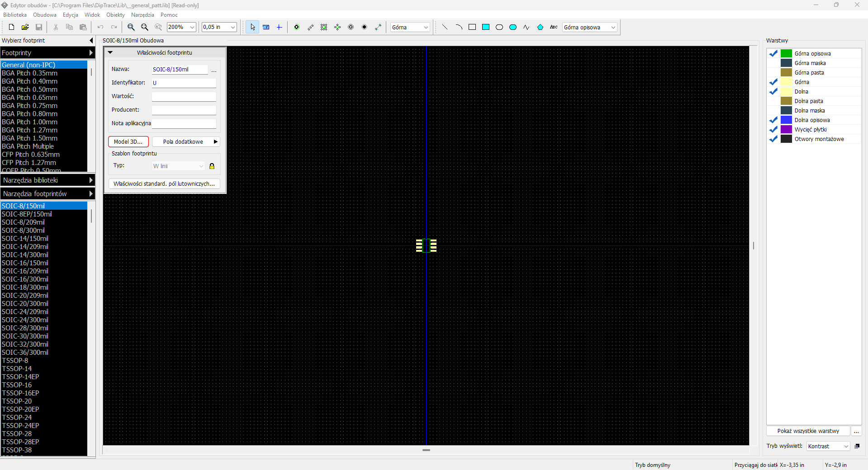This screenshot has width=868, height=470.
Task: Open the Edycja menu
Action: (x=71, y=15)
